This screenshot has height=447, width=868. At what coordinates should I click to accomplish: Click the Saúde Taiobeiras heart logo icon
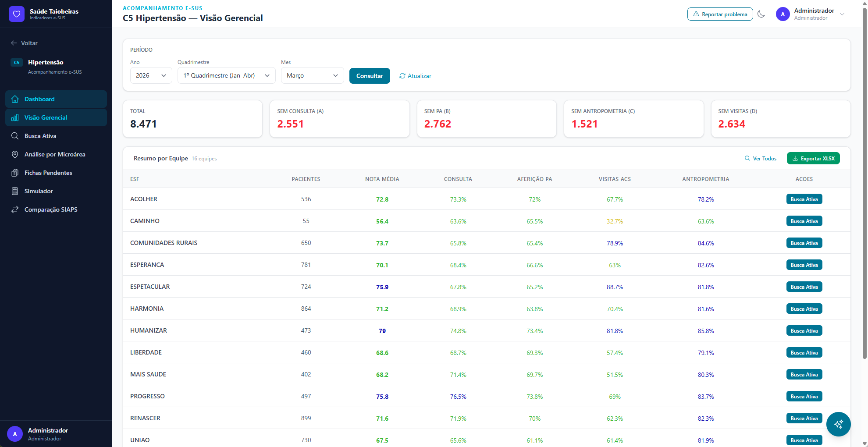tap(17, 14)
